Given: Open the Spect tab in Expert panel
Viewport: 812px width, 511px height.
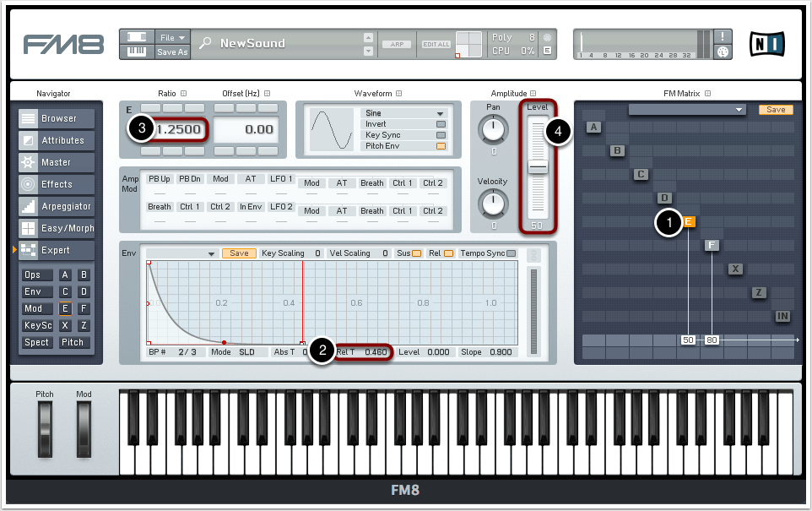Looking at the screenshot, I should click(36, 343).
